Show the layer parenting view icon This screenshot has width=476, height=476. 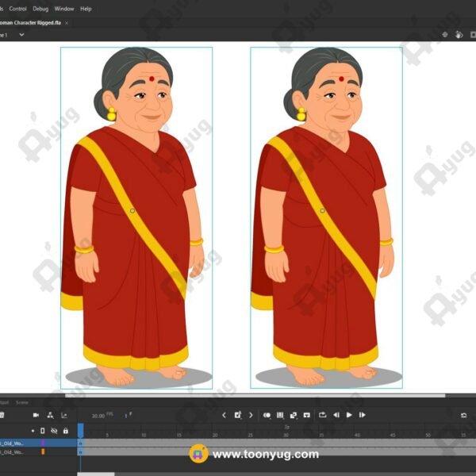coord(51,415)
